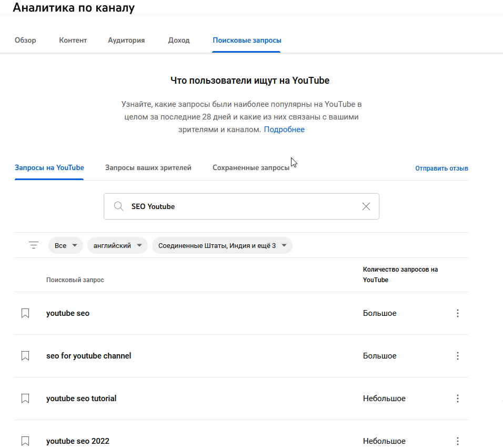The image size is (503, 448).
Task: Open the "Запросы ваших зрителей" tab
Action: pos(149,167)
